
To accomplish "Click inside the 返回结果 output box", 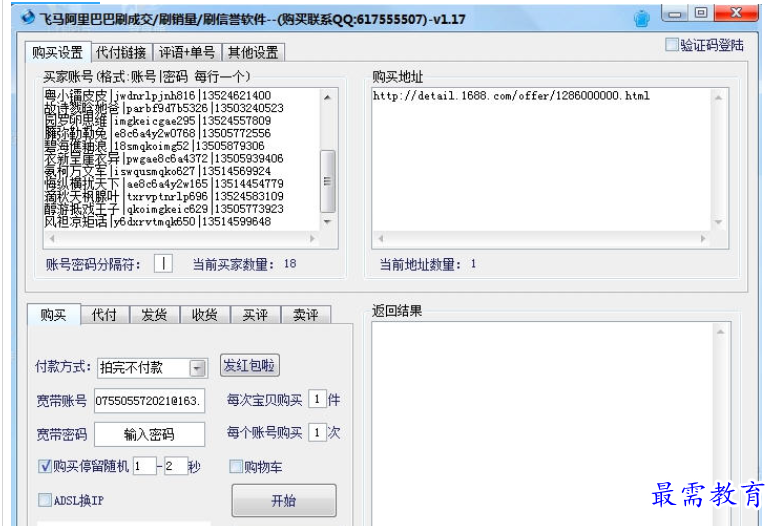I will tap(543, 424).
